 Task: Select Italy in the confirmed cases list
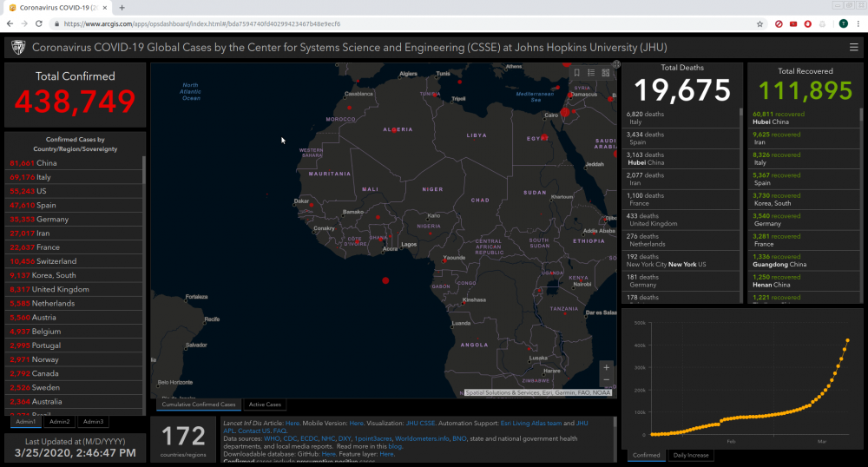click(x=43, y=177)
